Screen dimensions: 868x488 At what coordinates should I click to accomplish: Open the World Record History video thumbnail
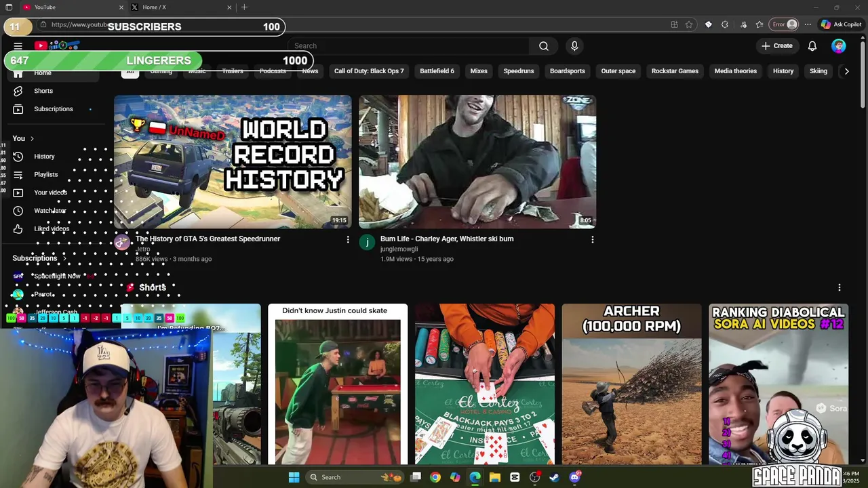(233, 161)
